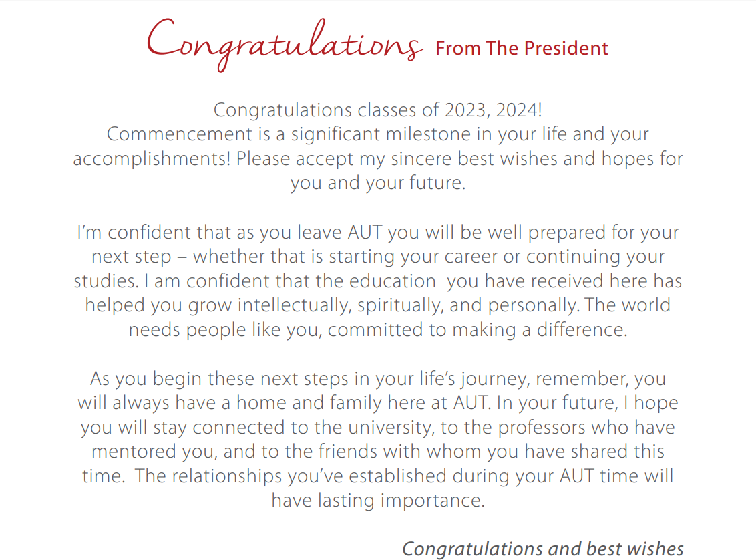This screenshot has width=756, height=560.
Task: Click the line starting 'you will stay connected'
Action: [x=378, y=428]
